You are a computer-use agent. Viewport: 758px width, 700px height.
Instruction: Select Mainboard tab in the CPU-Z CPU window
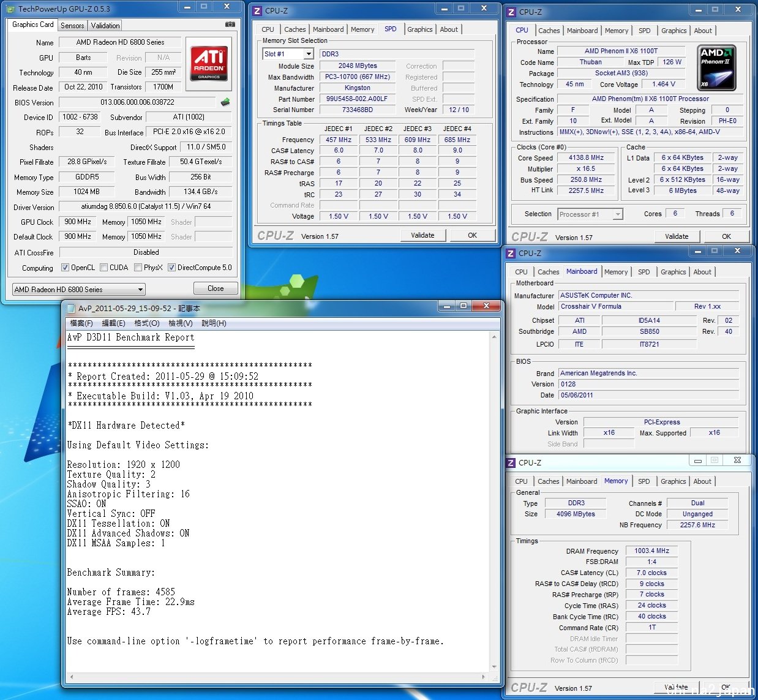click(x=582, y=31)
